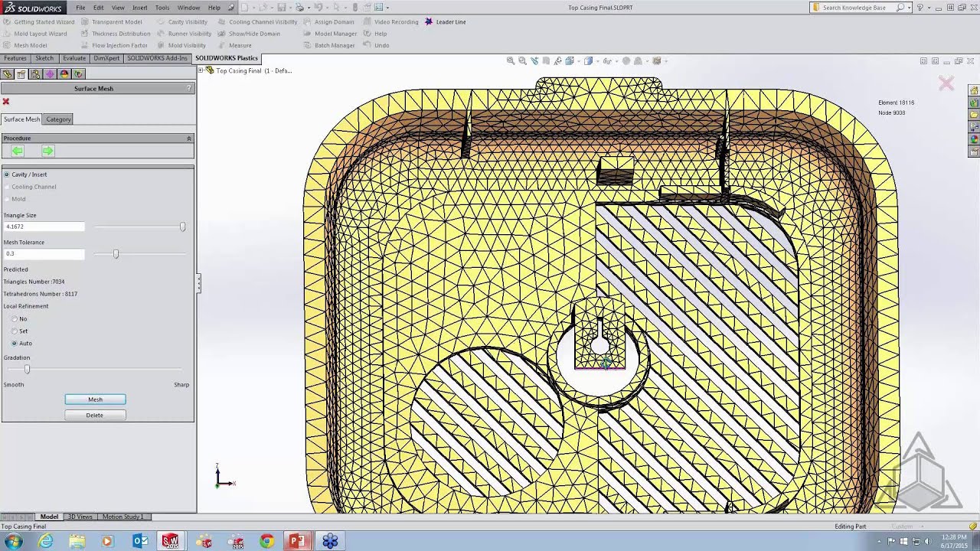Click the Surface Mesh help icon

point(189,89)
